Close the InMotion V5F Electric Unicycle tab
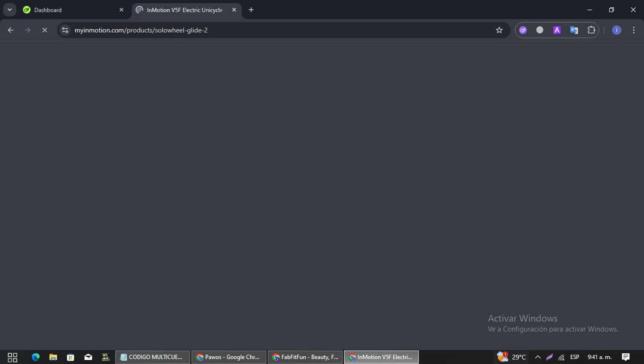Screen dimensions: 644x364 [x=234, y=10]
